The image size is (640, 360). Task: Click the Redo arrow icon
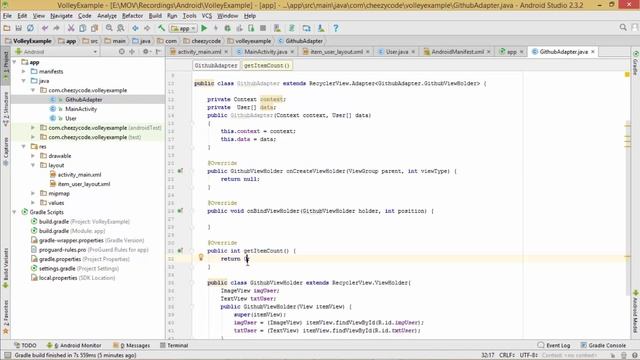pos(56,28)
